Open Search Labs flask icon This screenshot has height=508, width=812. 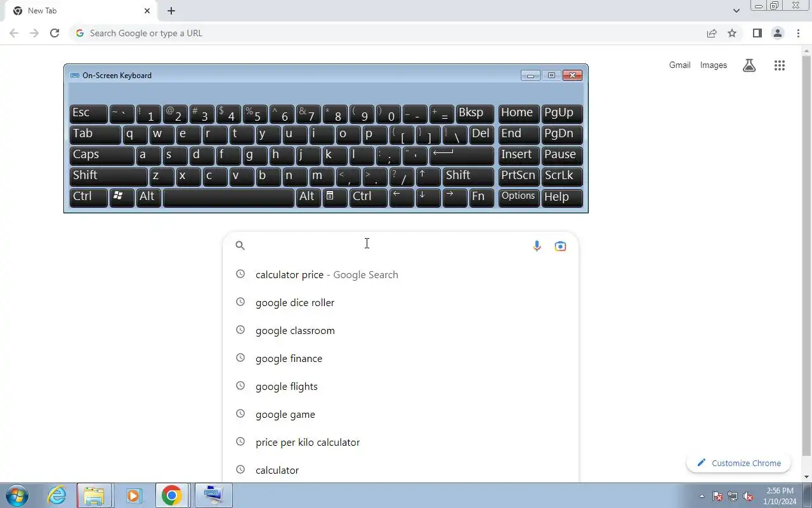click(x=749, y=65)
